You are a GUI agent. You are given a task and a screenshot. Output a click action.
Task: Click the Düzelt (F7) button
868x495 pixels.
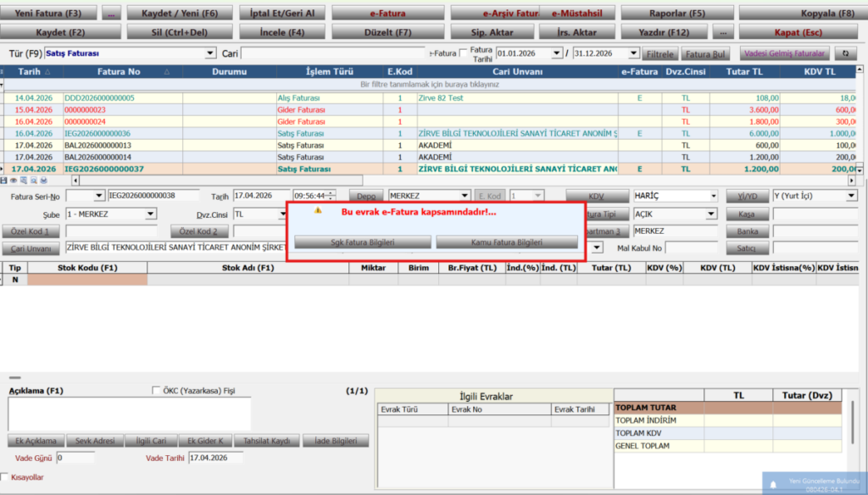pyautogui.click(x=387, y=32)
